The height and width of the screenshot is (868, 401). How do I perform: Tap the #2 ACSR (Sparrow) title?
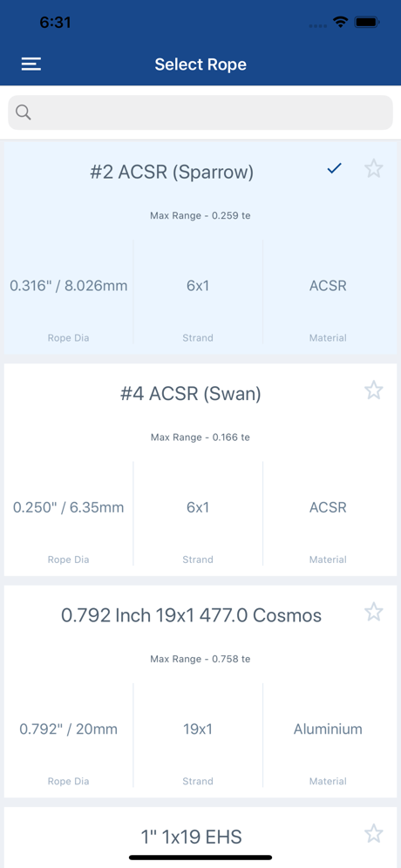pyautogui.click(x=172, y=173)
